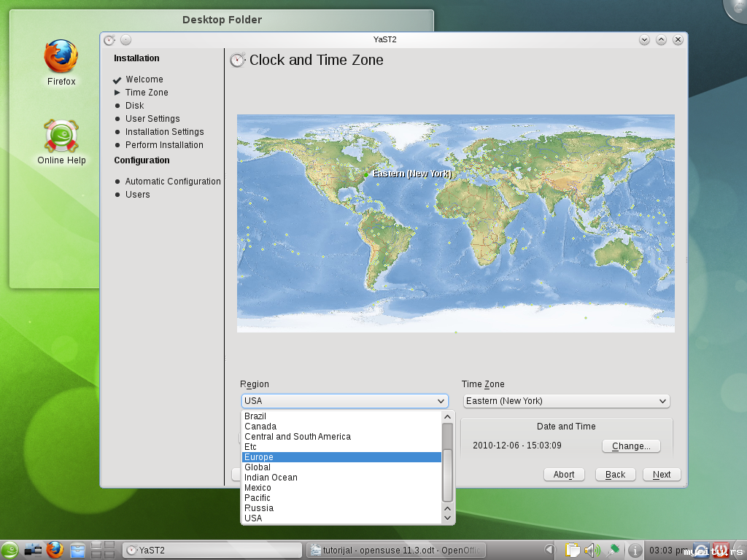Open the Time Zone dropdown
This screenshot has width=747, height=560.
[x=566, y=401]
